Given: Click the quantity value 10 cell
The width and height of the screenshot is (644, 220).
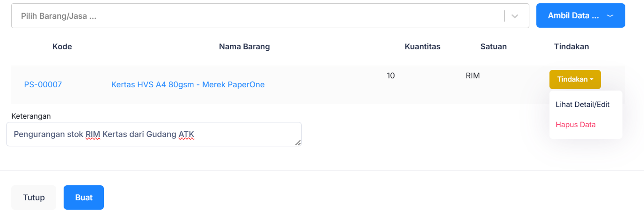Looking at the screenshot, I should pyautogui.click(x=391, y=76).
